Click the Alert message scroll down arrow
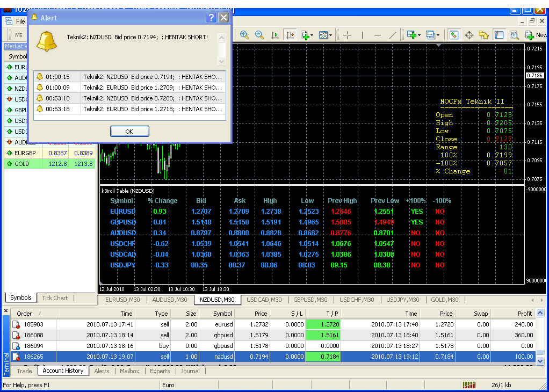Viewport: 549px width, 392px height. 221,61
